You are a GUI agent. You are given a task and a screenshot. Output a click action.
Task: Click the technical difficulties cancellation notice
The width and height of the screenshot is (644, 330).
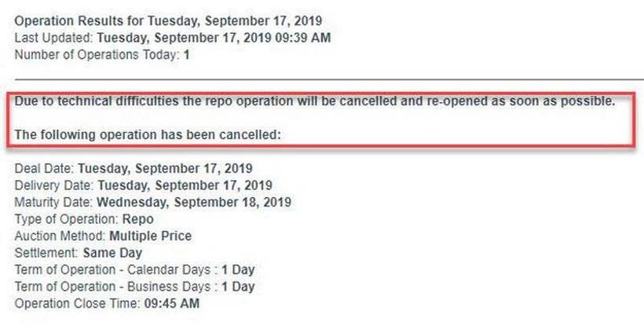pos(314,103)
